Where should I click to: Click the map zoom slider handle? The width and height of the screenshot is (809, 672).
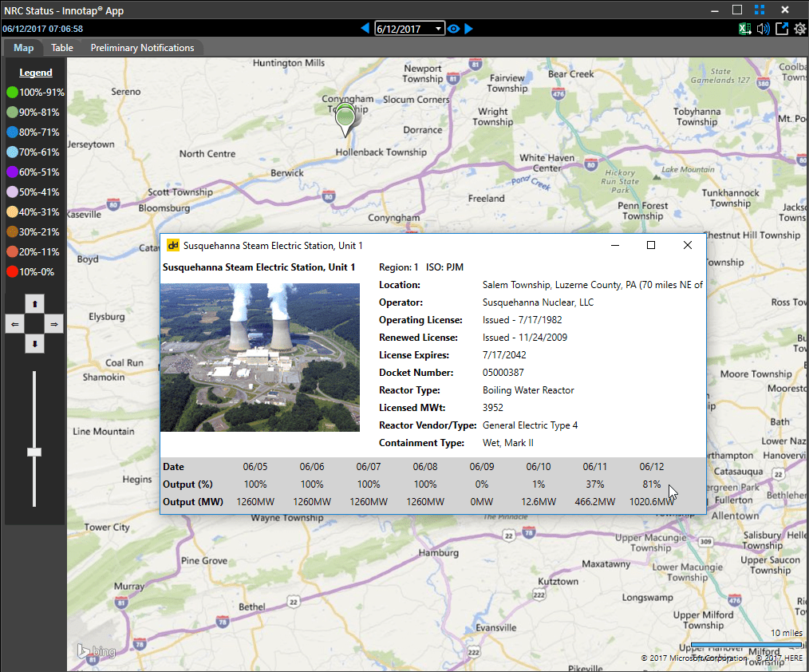coord(34,453)
